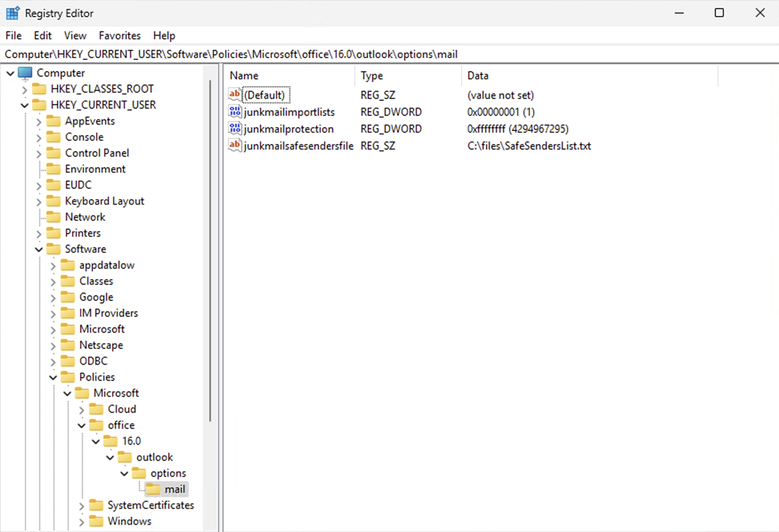Screen dimensions: 779x532
Task: Expand the SystemCertificates tree node
Action: coord(81,505)
